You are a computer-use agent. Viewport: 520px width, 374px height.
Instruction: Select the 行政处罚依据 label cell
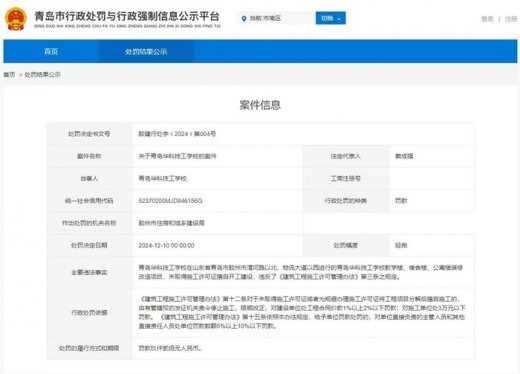pos(89,313)
